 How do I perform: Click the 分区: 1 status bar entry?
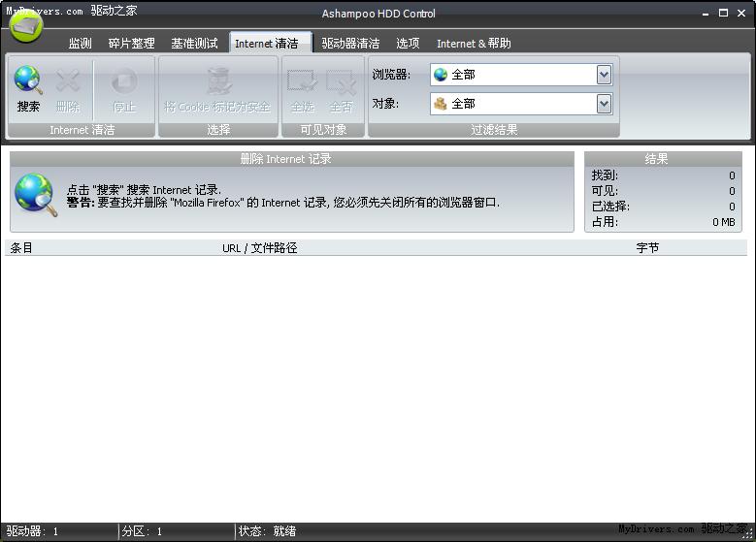pos(142,531)
